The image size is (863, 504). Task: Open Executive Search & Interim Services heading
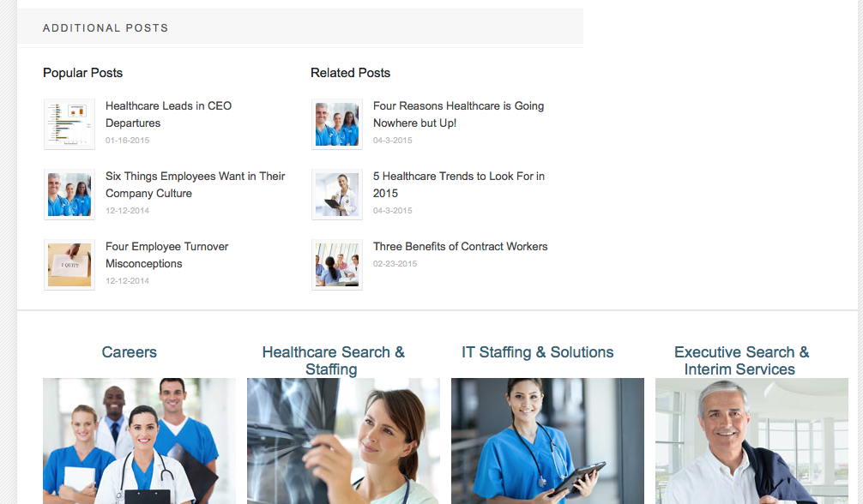(741, 360)
